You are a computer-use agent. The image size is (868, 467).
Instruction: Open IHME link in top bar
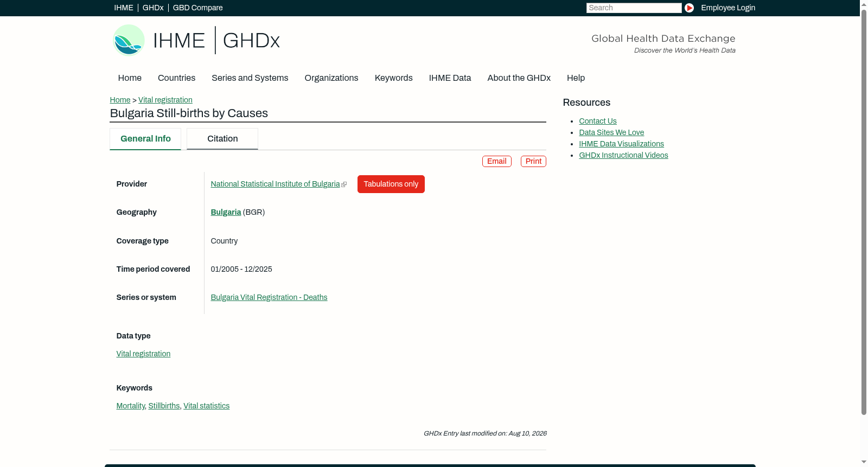(123, 8)
